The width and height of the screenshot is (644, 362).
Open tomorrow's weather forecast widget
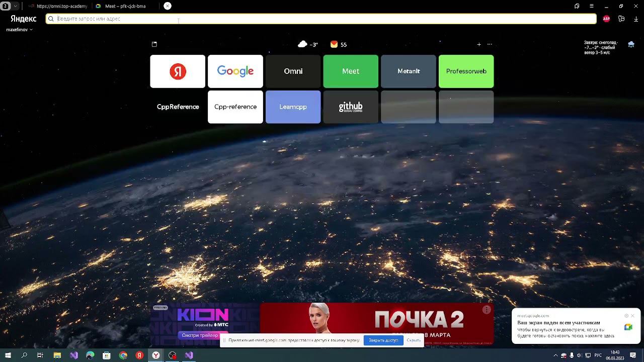[601, 47]
